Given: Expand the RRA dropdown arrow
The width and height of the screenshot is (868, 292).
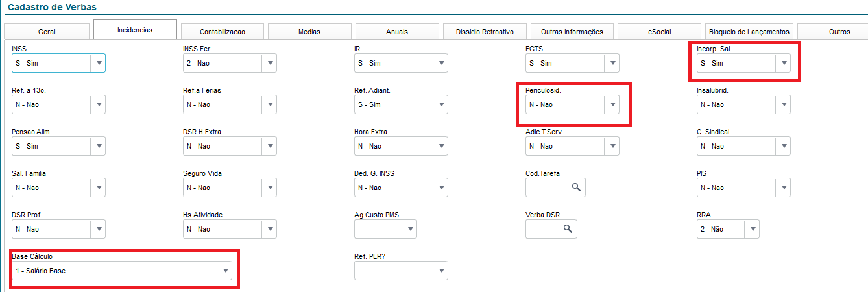Looking at the screenshot, I should pyautogui.click(x=753, y=229).
